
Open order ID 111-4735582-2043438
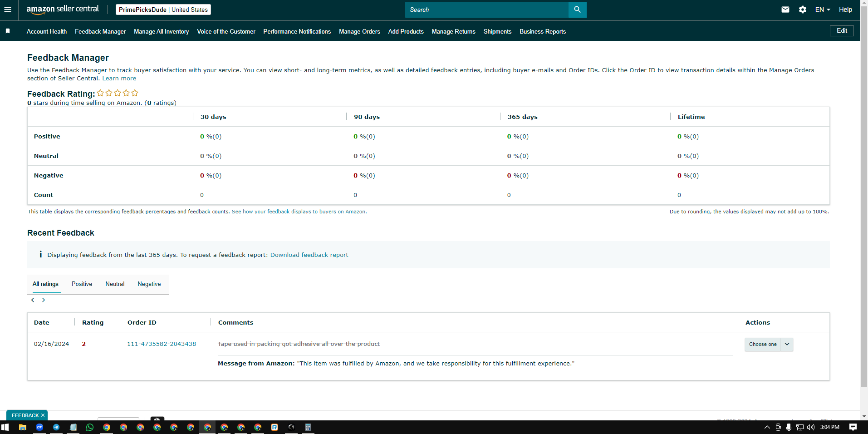click(x=162, y=344)
